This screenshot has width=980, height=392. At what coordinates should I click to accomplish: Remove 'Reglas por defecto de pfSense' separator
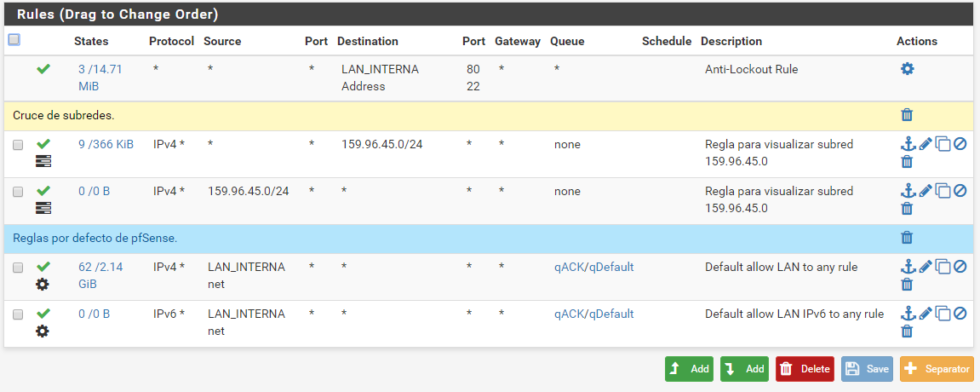point(907,238)
